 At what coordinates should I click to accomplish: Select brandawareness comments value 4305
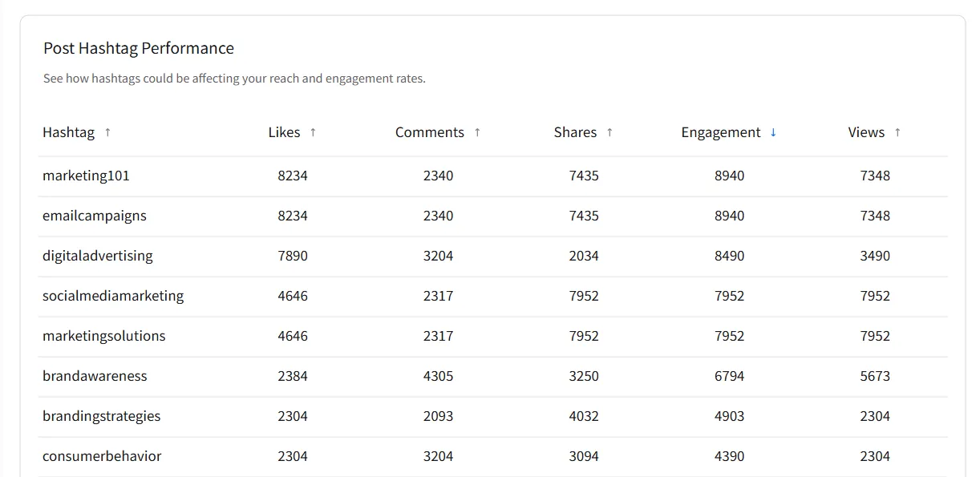coord(438,376)
